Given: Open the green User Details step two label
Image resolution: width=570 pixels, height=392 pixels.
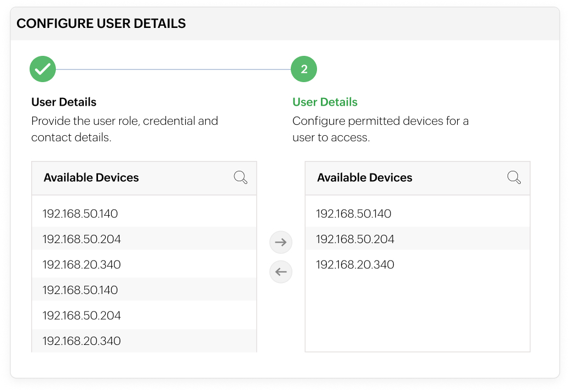Looking at the screenshot, I should tap(325, 102).
